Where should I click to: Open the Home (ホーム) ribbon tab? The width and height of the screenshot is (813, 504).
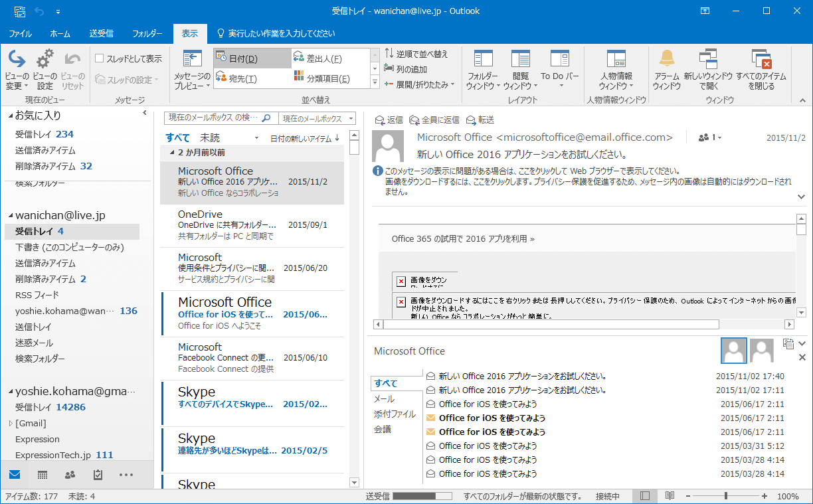pyautogui.click(x=60, y=33)
